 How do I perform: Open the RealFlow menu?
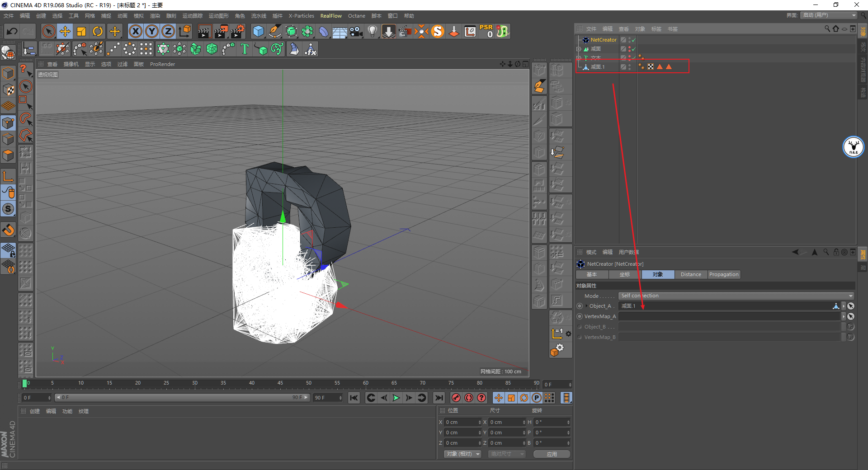click(331, 16)
